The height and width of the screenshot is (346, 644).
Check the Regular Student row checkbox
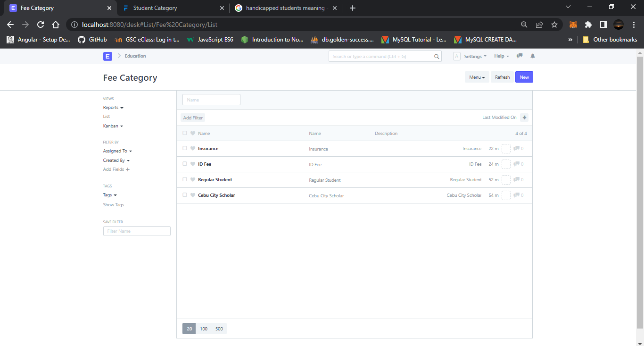click(x=185, y=179)
